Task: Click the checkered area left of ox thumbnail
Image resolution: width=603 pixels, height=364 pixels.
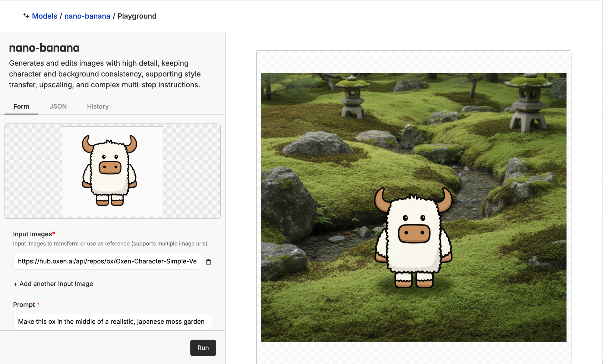Action: coord(33,171)
